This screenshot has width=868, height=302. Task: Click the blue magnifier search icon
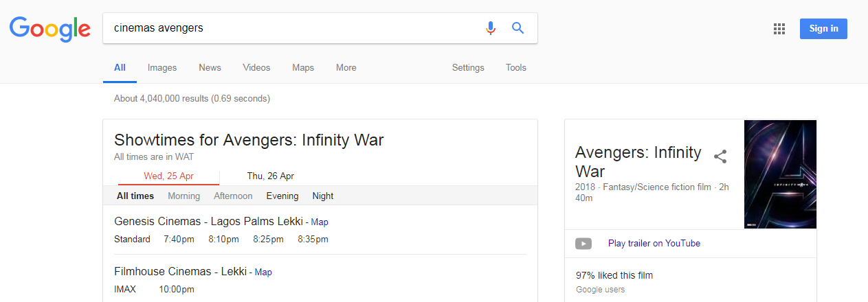pyautogui.click(x=518, y=28)
